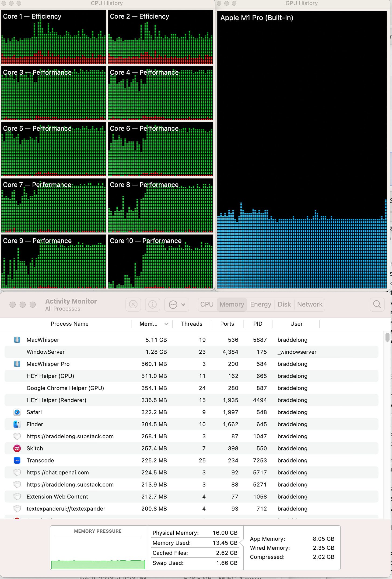Toggle sort arrow on Mem... column
The image size is (392, 579).
[x=166, y=324]
